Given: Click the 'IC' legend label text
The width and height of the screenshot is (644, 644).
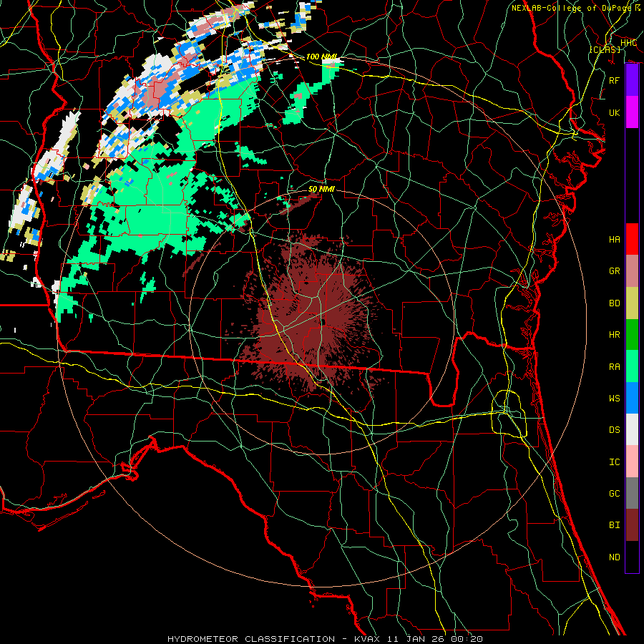Looking at the screenshot, I should coord(614,462).
